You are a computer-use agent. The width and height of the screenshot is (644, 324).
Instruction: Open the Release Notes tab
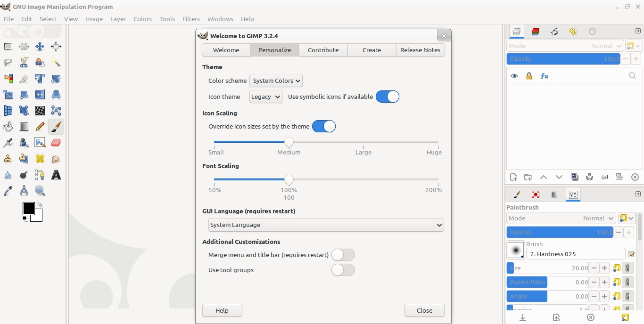pyautogui.click(x=421, y=50)
